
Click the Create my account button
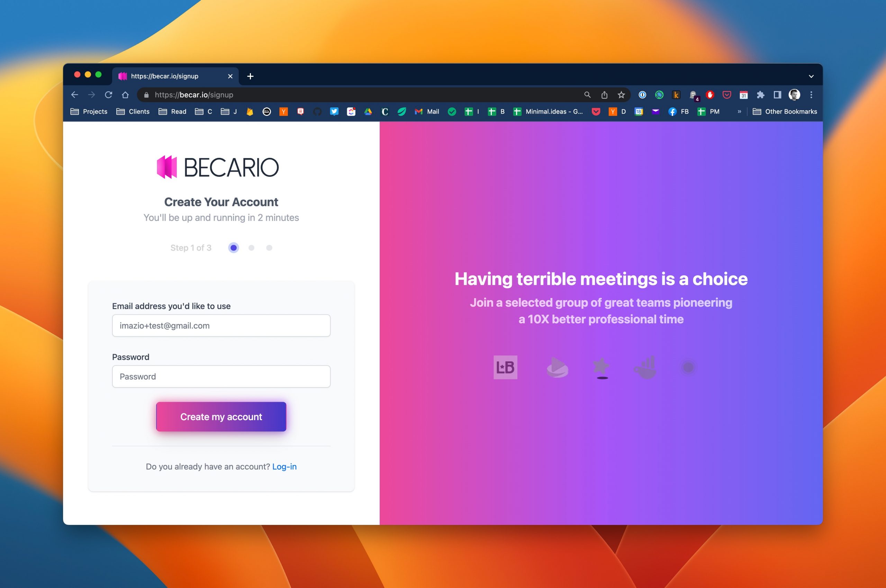pos(221,417)
